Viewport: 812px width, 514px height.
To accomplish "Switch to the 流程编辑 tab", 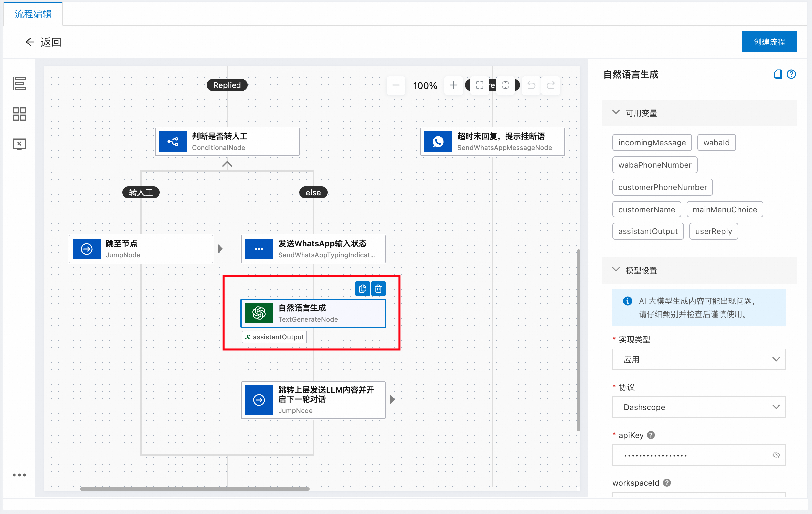I will [x=33, y=14].
